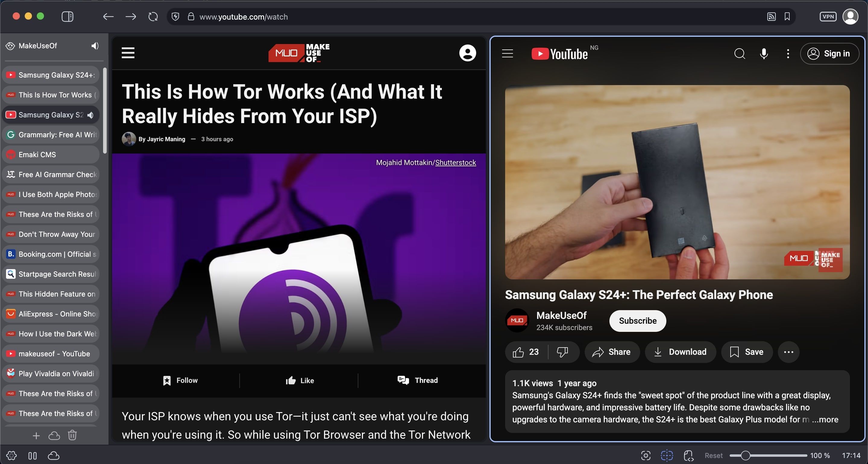Reload the current page
Viewport: 868px width, 464px height.
(x=153, y=17)
